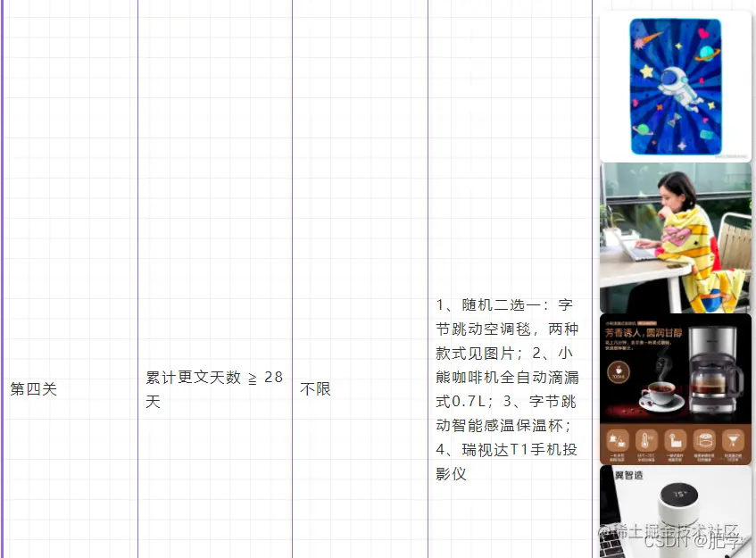Open the white smart thermos cup image
The width and height of the screenshot is (756, 558).
click(x=676, y=512)
